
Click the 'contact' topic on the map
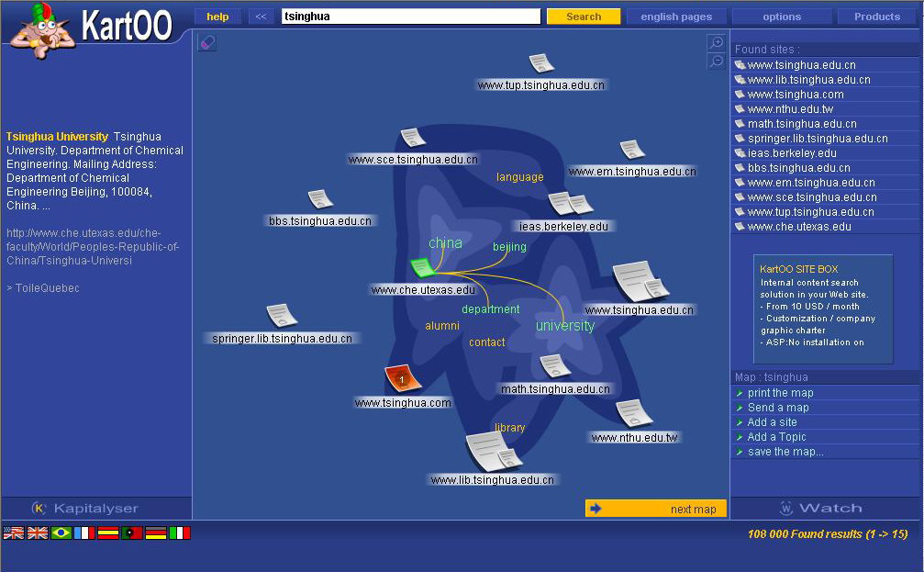click(486, 342)
